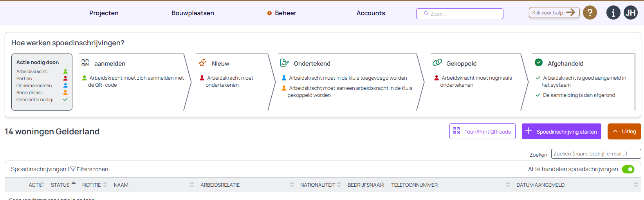
Task: Click the 14 woningen Gelderland heading
Action: point(52,132)
